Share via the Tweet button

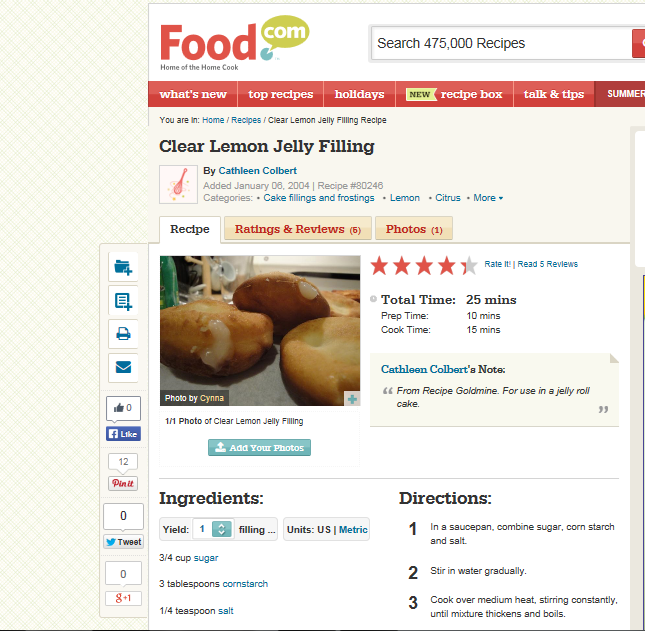pos(123,542)
